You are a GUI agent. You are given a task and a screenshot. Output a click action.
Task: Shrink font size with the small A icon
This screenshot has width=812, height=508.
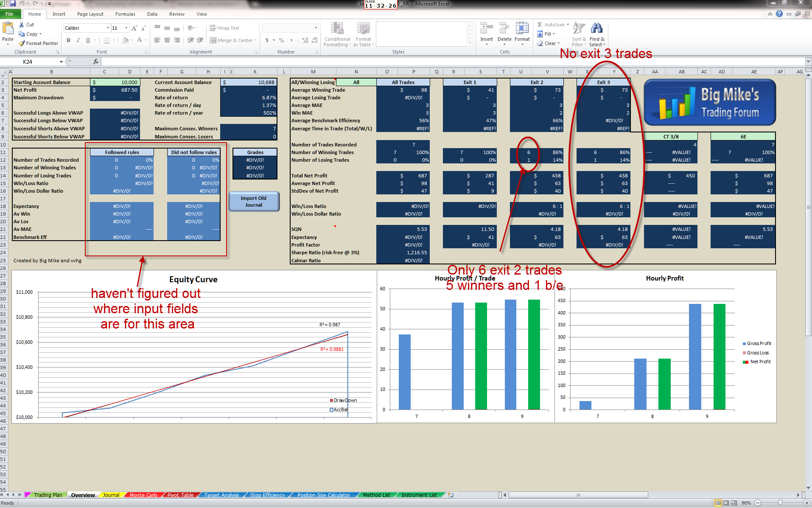[x=143, y=28]
